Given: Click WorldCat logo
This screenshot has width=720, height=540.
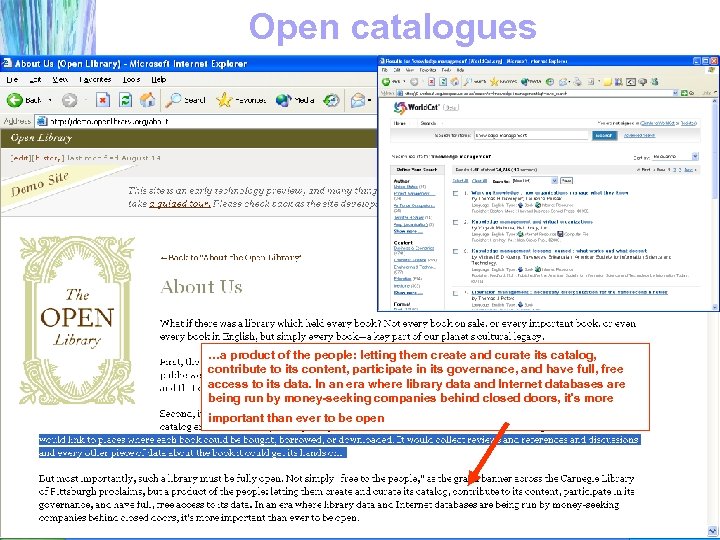Looking at the screenshot, I should coord(417,108).
